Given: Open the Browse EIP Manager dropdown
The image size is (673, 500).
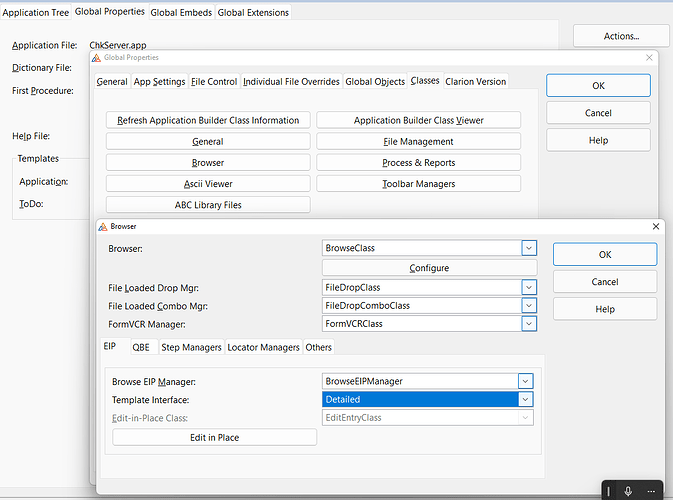Looking at the screenshot, I should pos(526,380).
